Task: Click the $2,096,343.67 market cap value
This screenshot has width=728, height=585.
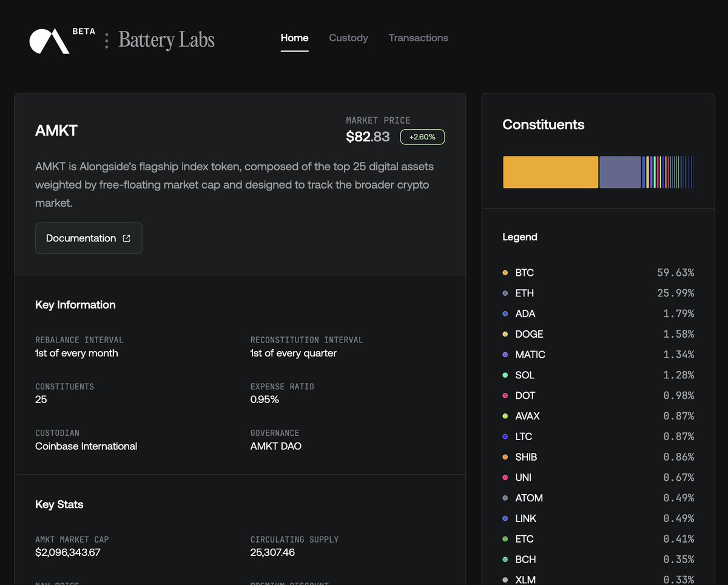Action: [68, 552]
